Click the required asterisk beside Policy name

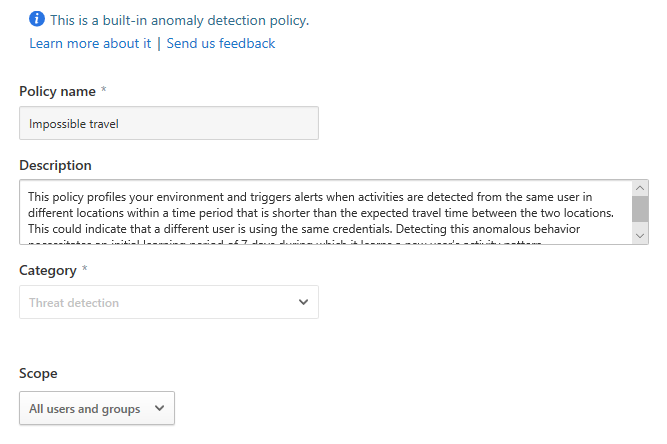[103, 91]
